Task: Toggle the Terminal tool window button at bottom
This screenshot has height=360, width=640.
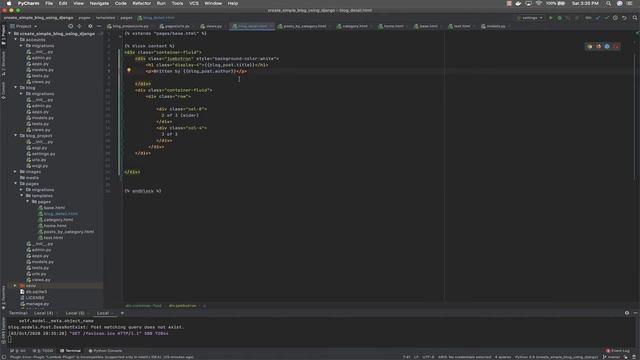Action: click(70, 351)
